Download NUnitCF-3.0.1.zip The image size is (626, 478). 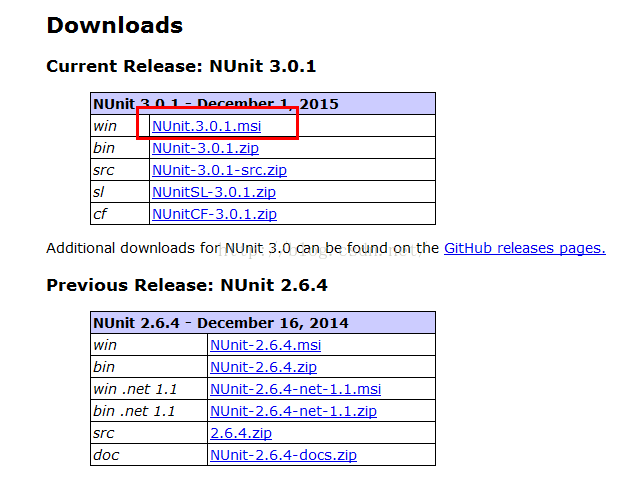(x=214, y=214)
